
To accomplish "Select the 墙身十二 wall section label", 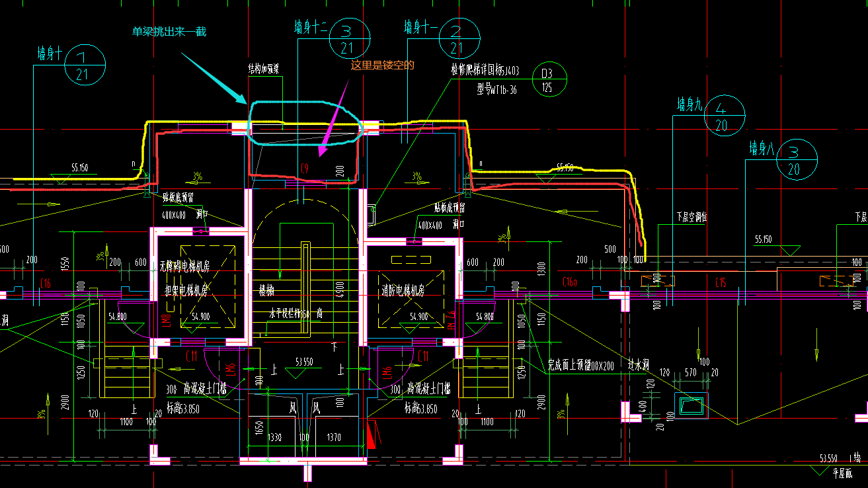I will click(311, 27).
